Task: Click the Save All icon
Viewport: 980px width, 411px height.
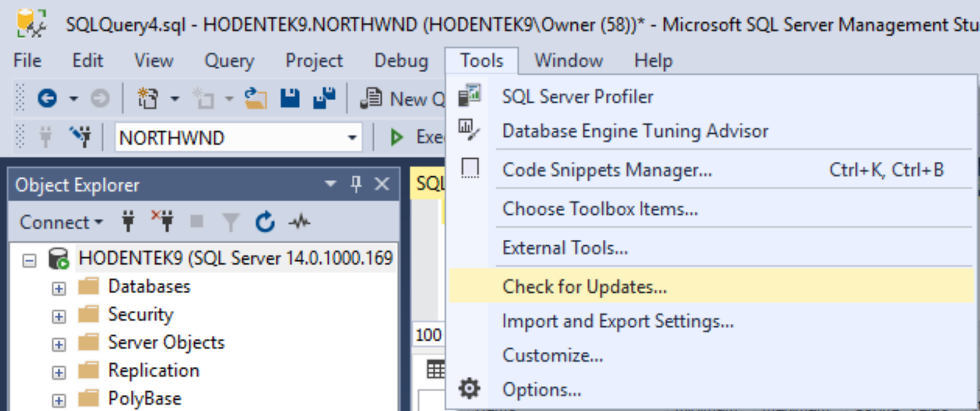Action: (x=324, y=98)
